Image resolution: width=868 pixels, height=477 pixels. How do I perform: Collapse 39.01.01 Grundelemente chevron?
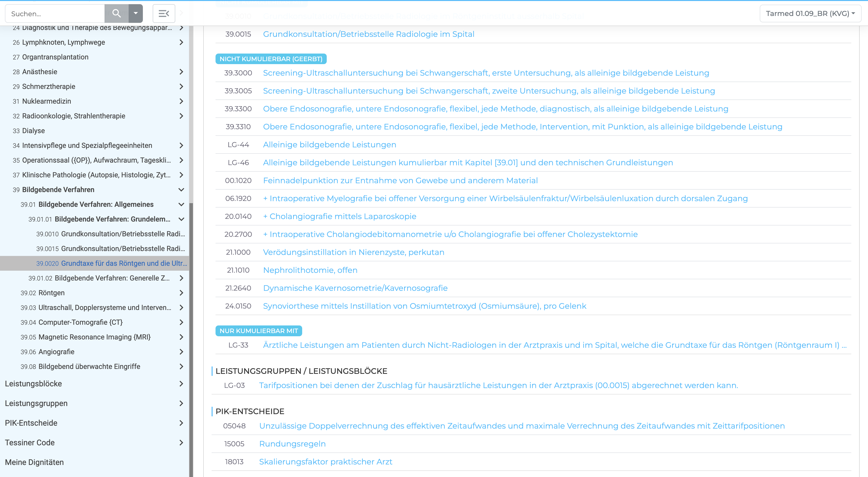point(181,219)
